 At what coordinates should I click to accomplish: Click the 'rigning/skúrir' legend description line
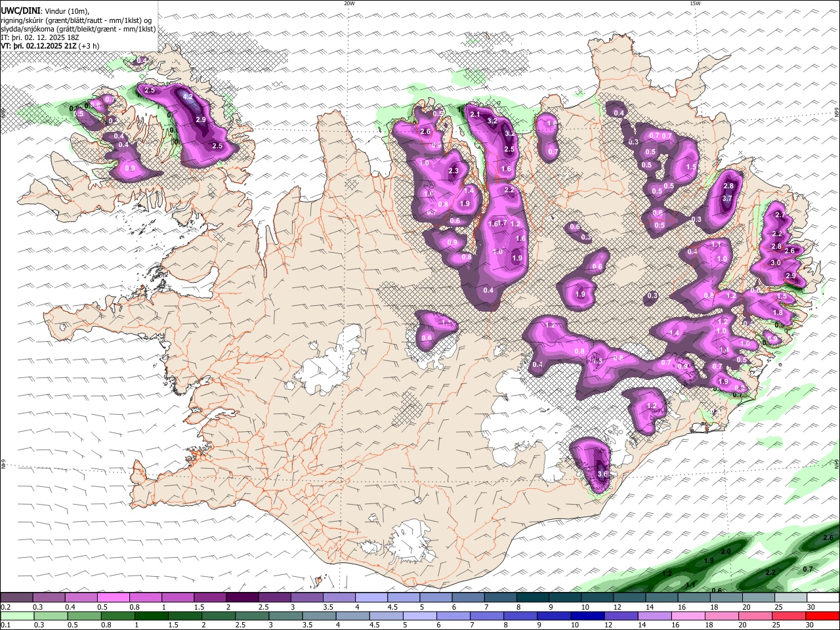tap(76, 20)
